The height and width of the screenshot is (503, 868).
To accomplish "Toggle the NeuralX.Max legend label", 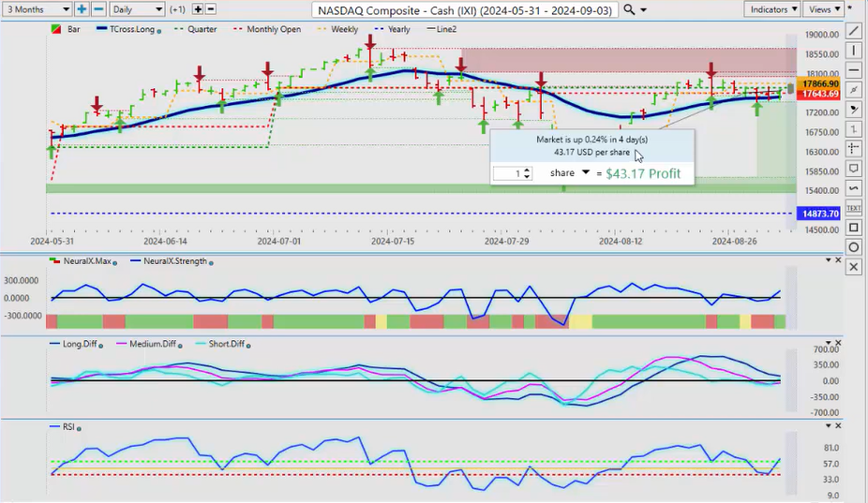I will pos(87,261).
